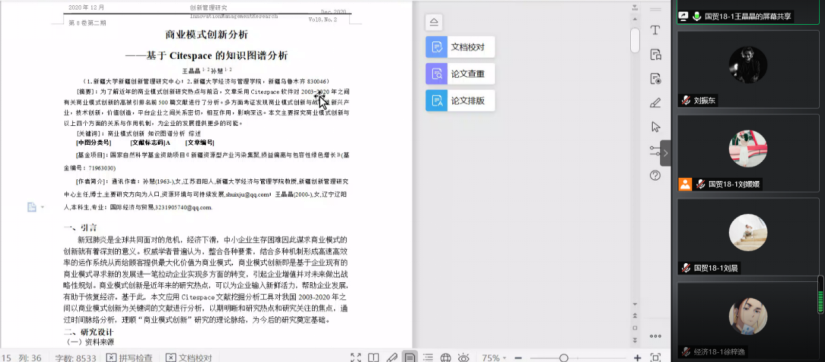Open the 文档校对 side panel button
The height and width of the screenshot is (362, 826).
(460, 47)
